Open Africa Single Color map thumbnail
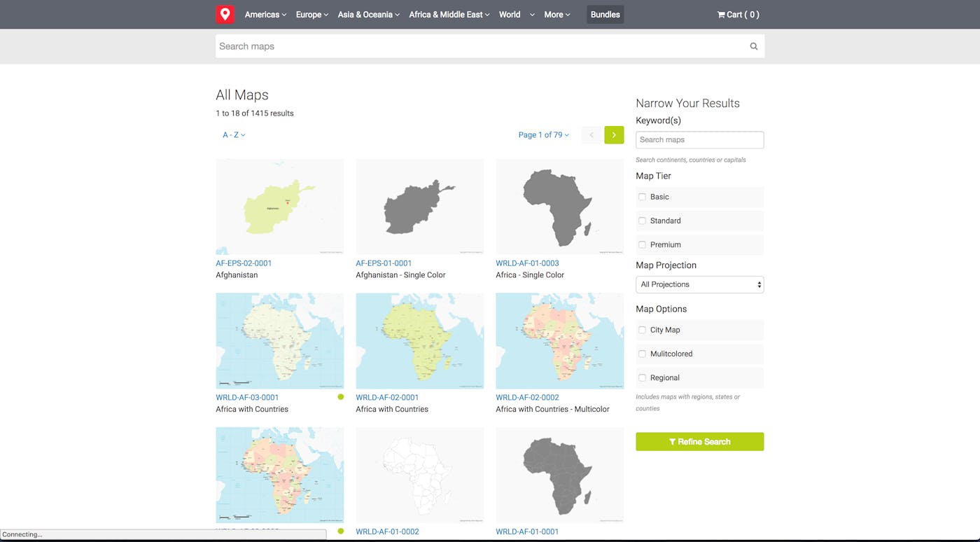 559,207
